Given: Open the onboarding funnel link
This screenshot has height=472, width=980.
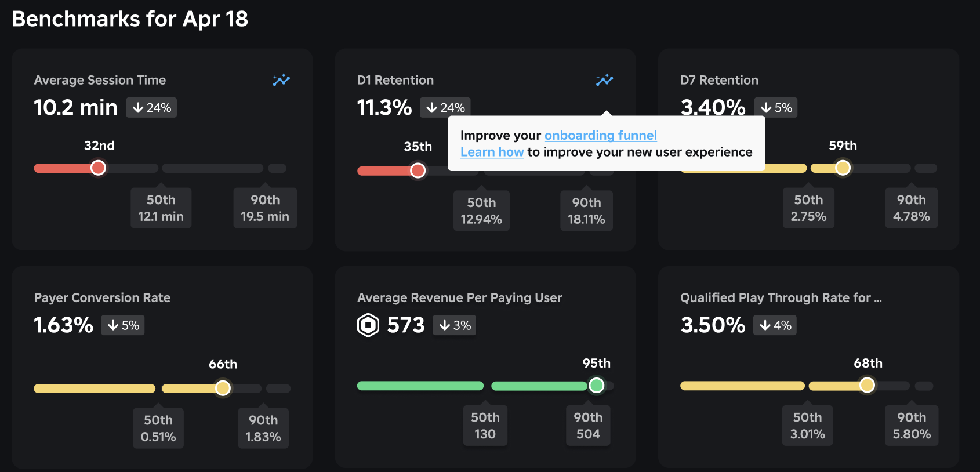Looking at the screenshot, I should (600, 135).
